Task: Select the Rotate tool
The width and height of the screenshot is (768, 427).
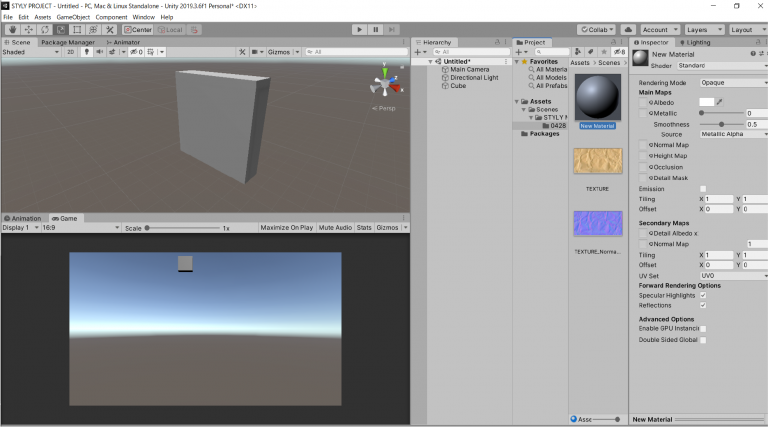Action: coord(45,30)
